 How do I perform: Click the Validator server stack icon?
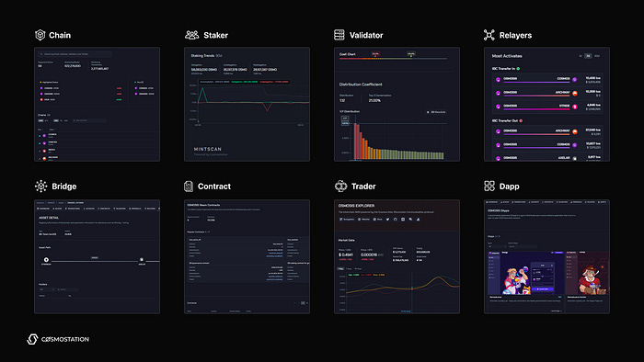pyautogui.click(x=339, y=35)
